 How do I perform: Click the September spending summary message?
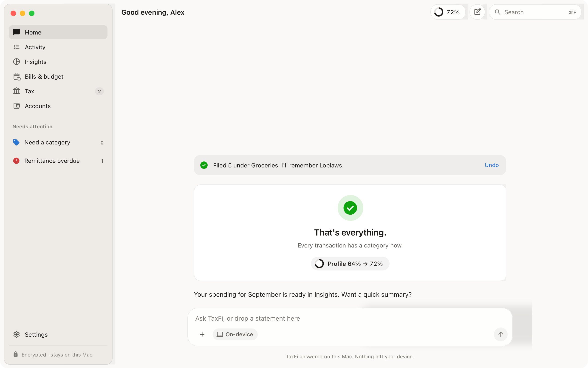[303, 294]
